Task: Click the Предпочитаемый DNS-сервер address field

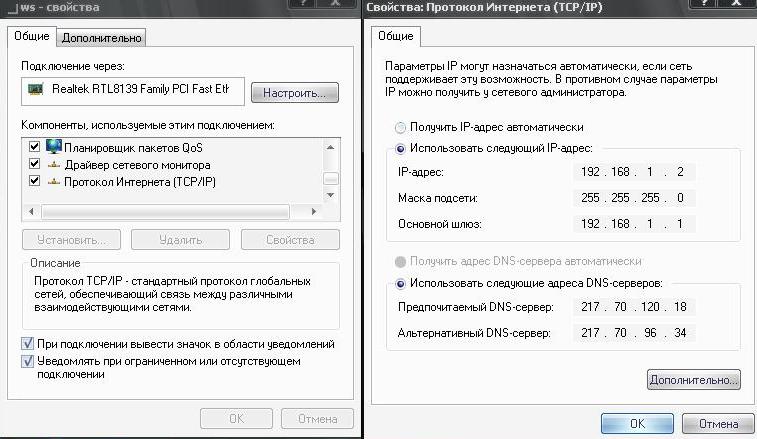Action: (x=634, y=307)
